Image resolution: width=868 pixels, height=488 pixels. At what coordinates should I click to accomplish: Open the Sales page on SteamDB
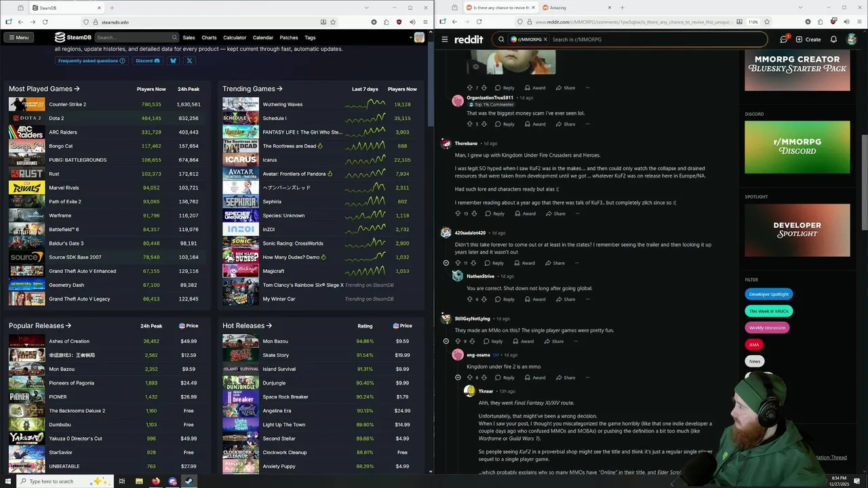click(x=189, y=37)
